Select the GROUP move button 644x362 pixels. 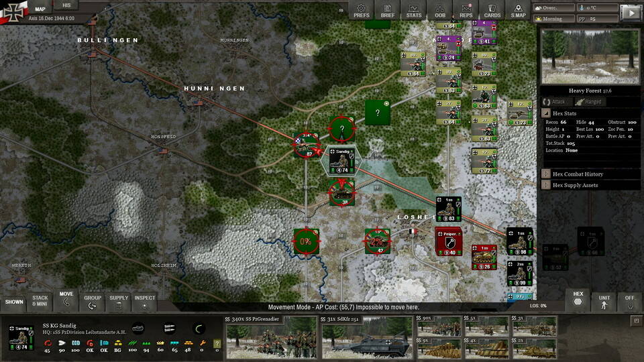click(93, 301)
